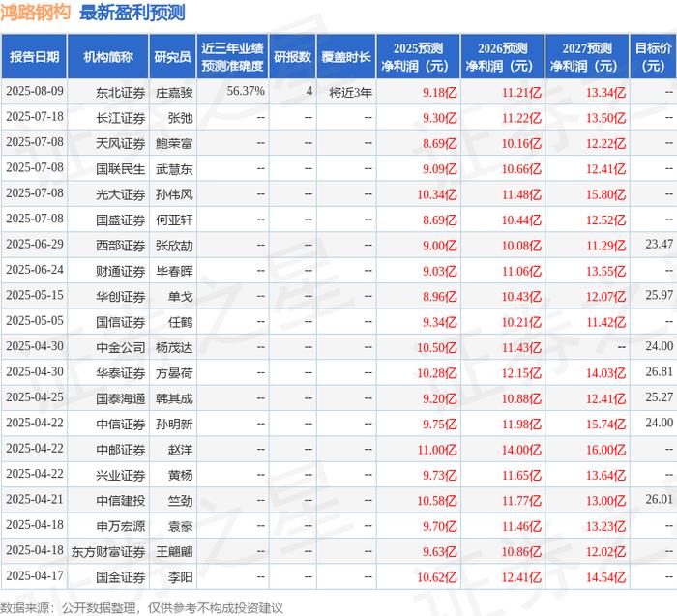Click the target price 25.27
This screenshot has width=677, height=616.
660,397
